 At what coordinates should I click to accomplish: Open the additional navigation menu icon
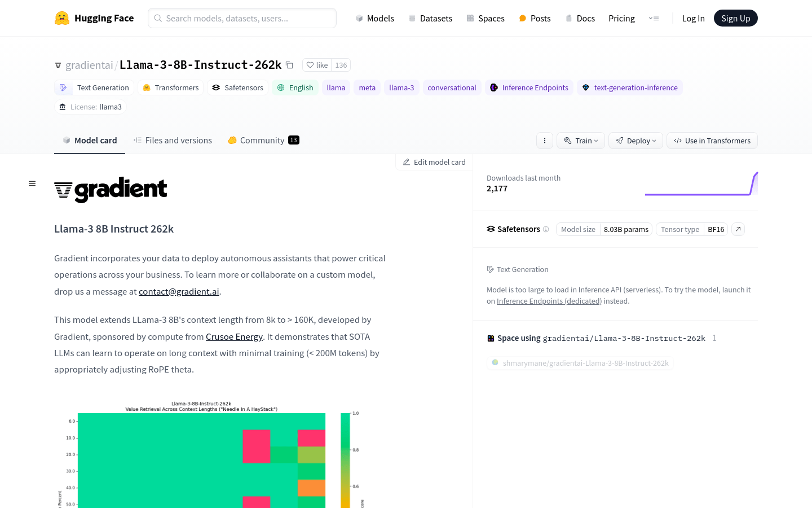coord(654,18)
